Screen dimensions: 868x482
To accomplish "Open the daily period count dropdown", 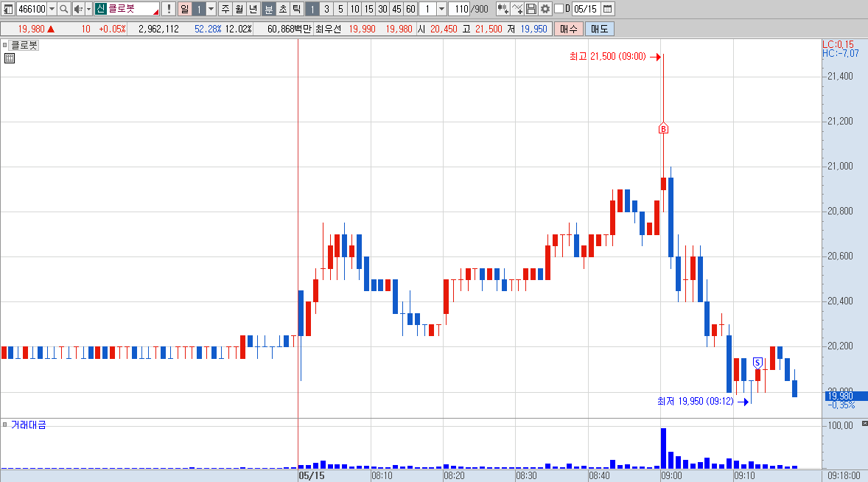I will pos(211,9).
